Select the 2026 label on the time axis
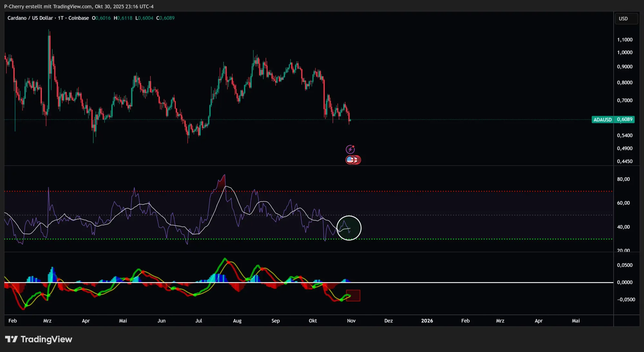The image size is (644, 352). coord(427,321)
